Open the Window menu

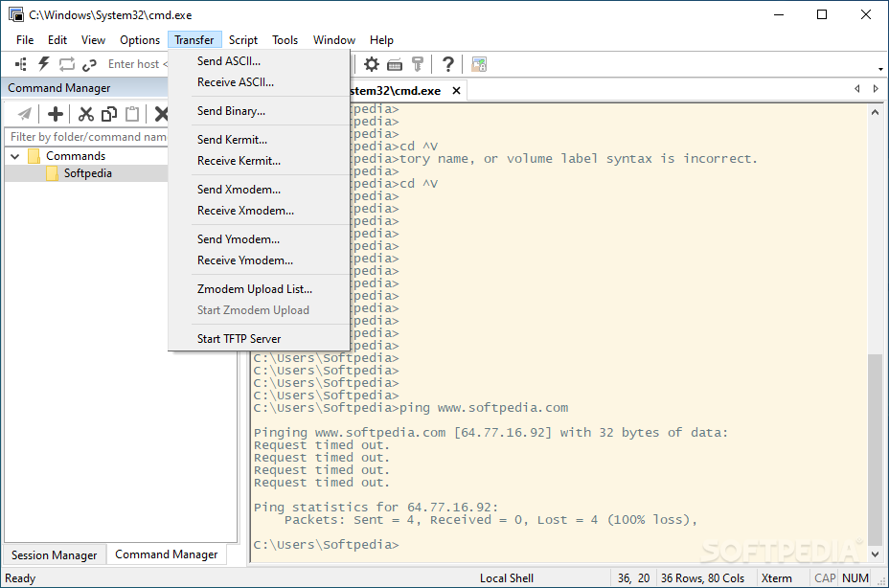point(334,40)
